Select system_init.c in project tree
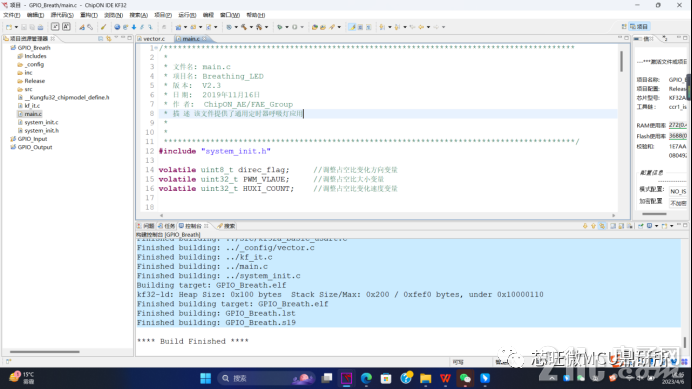 tap(38, 122)
